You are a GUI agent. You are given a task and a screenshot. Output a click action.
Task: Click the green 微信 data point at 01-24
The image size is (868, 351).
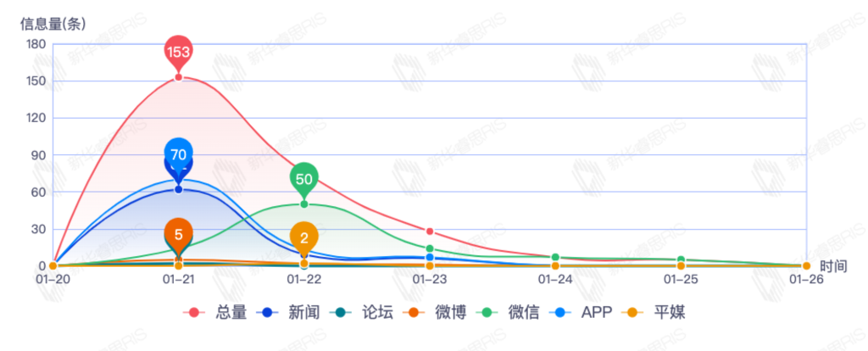pyautogui.click(x=555, y=258)
